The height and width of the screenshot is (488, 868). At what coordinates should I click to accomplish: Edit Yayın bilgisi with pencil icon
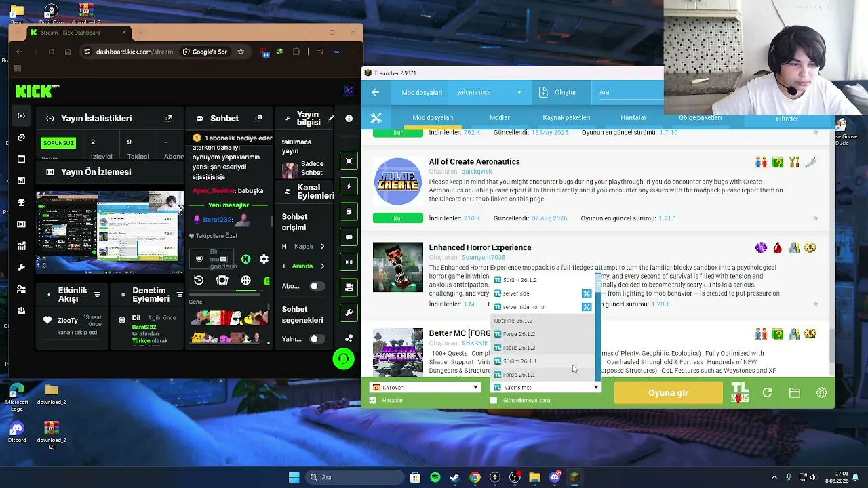(x=330, y=119)
